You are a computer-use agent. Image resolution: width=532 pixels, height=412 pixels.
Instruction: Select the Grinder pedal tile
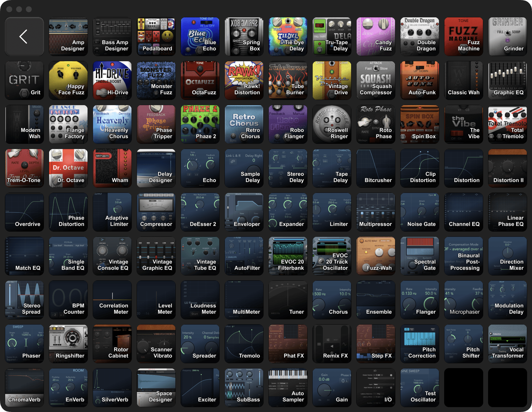pos(508,37)
